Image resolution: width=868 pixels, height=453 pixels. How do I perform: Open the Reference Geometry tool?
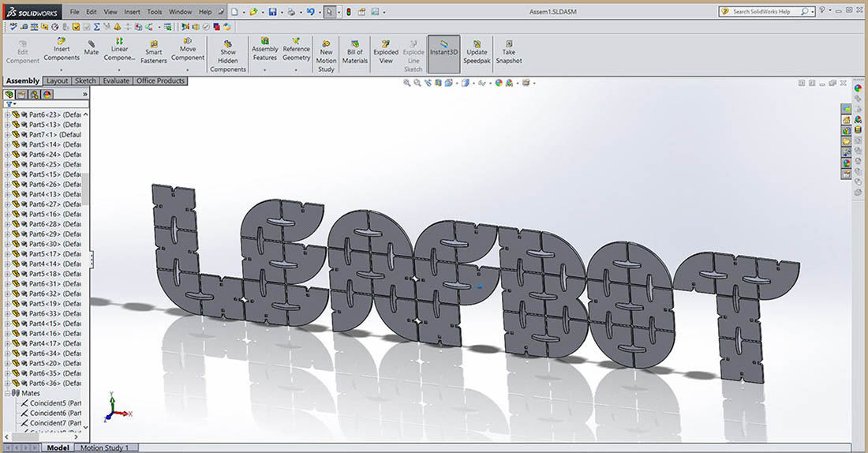click(296, 50)
